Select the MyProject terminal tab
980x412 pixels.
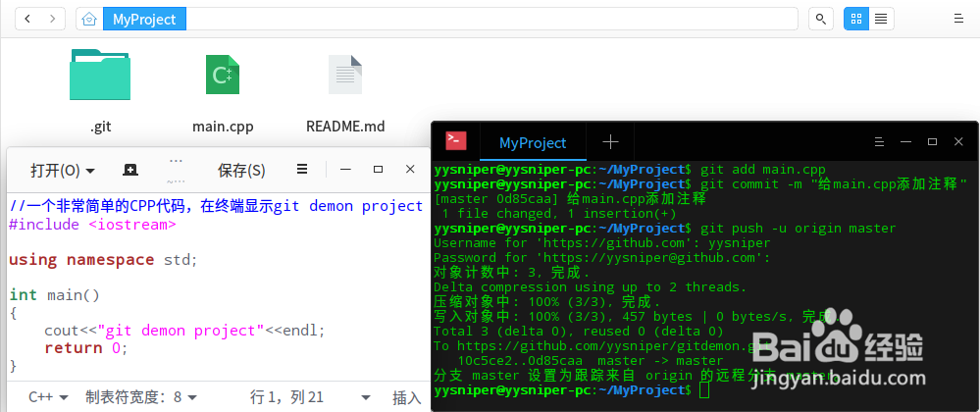(x=533, y=142)
